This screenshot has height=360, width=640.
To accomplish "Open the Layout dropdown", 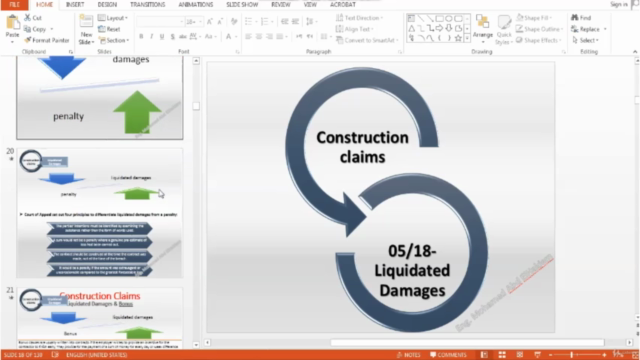I will pyautogui.click(x=113, y=18).
